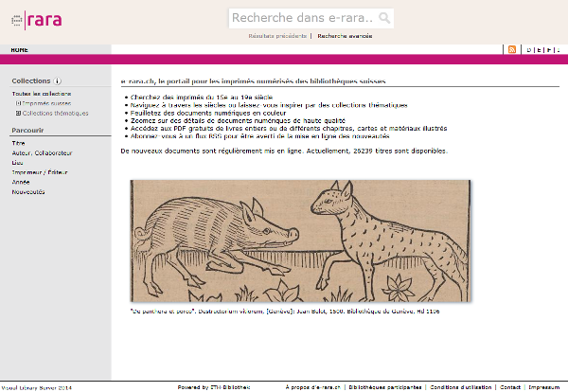Switch language to D (Deutsch)

pos(529,50)
